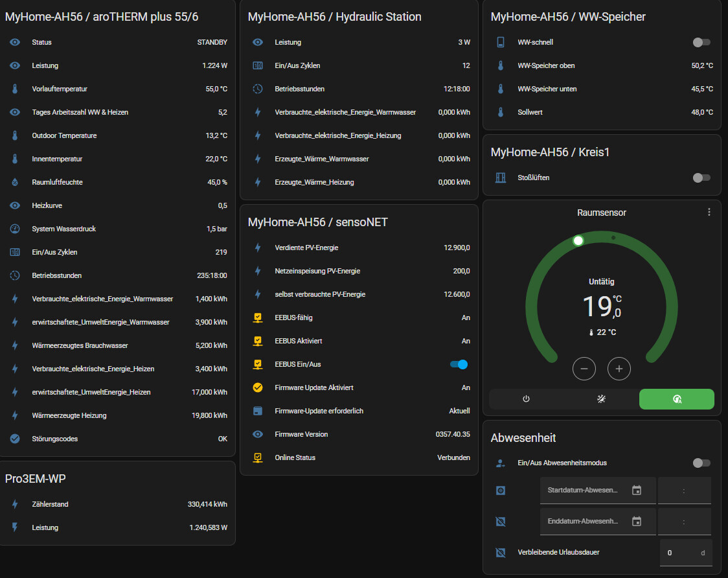Click the window icon next to Stoßlüften

pyautogui.click(x=501, y=178)
